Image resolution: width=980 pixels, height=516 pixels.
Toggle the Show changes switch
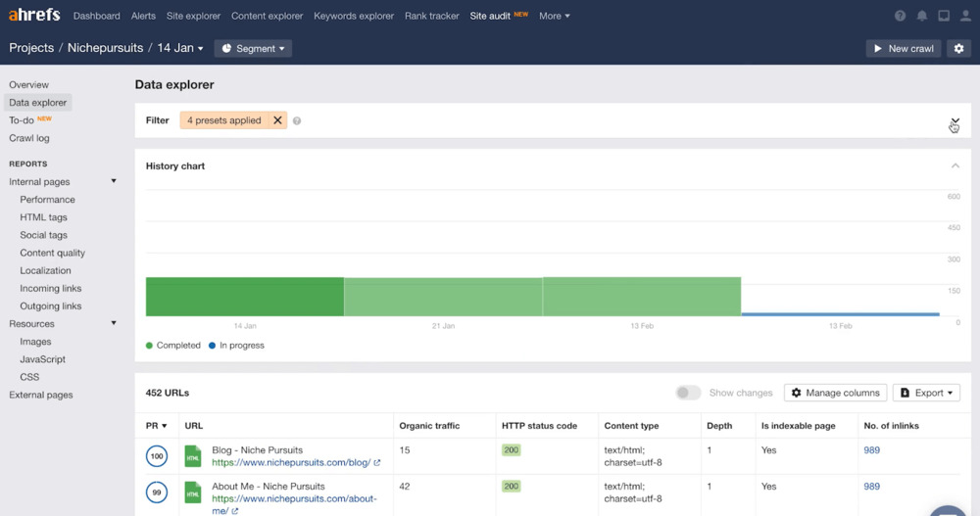click(688, 393)
